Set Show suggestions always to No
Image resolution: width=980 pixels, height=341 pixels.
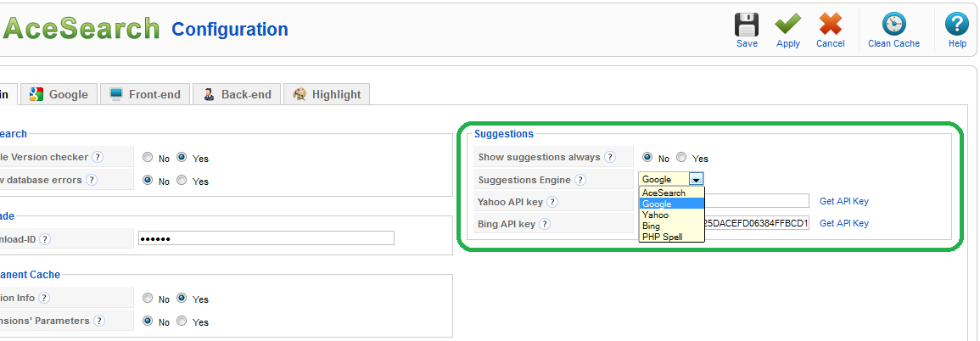(x=647, y=158)
